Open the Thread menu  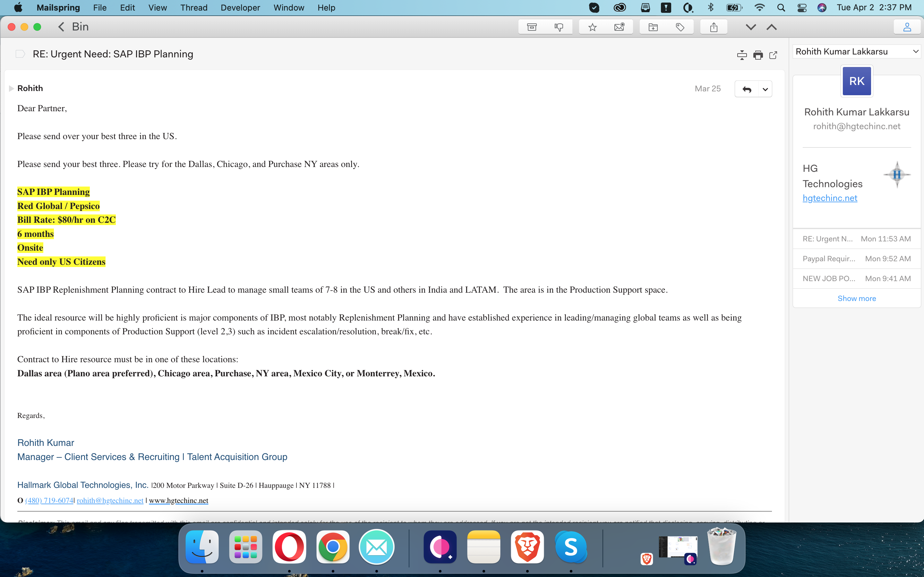click(x=193, y=8)
